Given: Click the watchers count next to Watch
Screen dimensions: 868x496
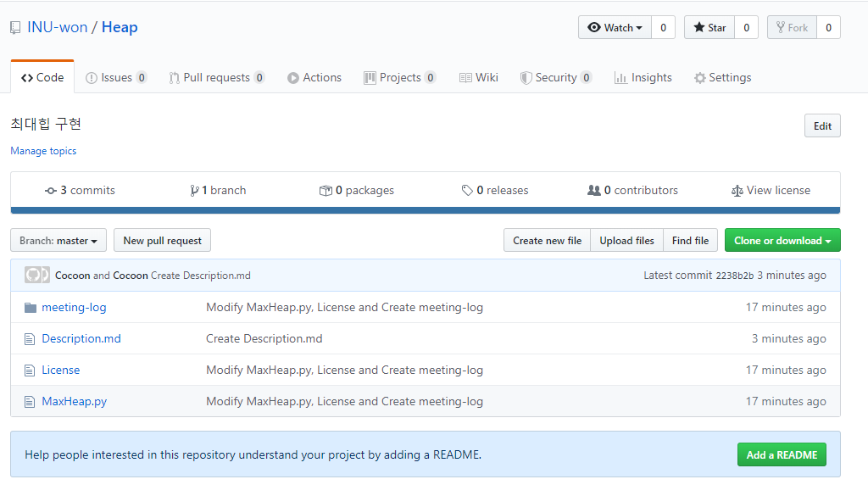Looking at the screenshot, I should coord(663,28).
